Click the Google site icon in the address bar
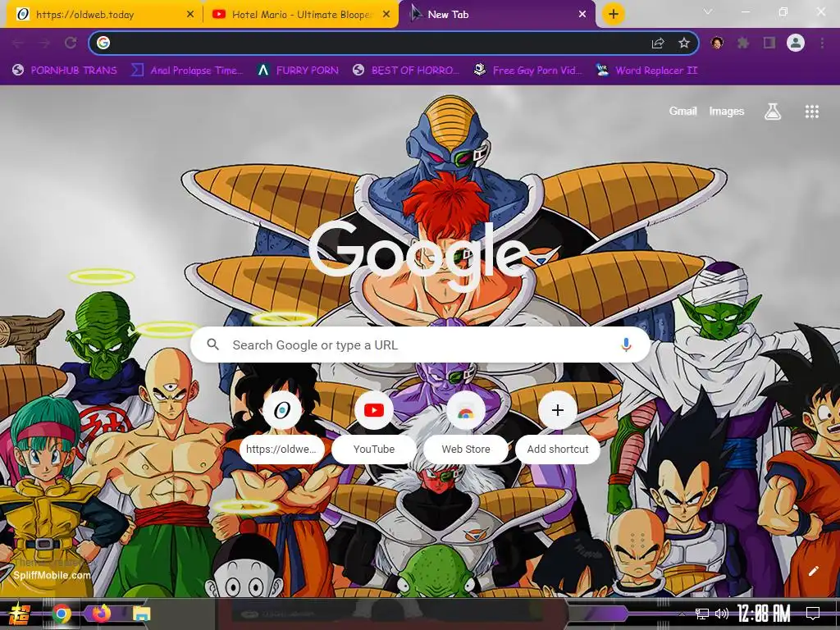This screenshot has height=630, width=840. tap(103, 43)
